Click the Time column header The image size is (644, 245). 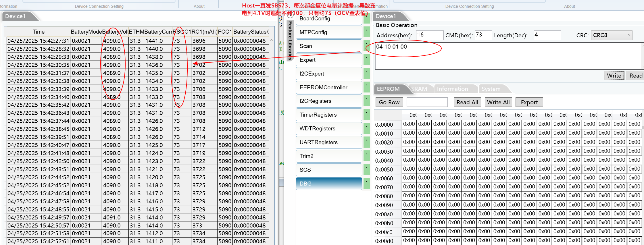pos(39,32)
